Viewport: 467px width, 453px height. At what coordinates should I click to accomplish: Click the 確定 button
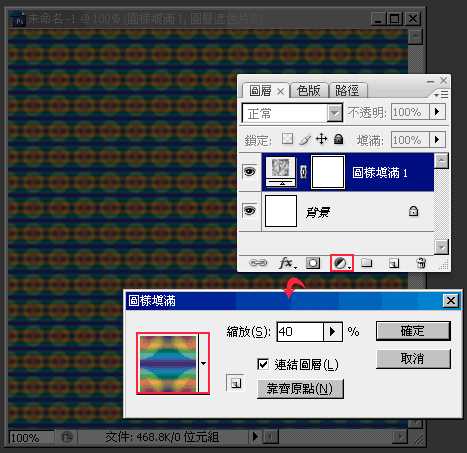pyautogui.click(x=413, y=331)
